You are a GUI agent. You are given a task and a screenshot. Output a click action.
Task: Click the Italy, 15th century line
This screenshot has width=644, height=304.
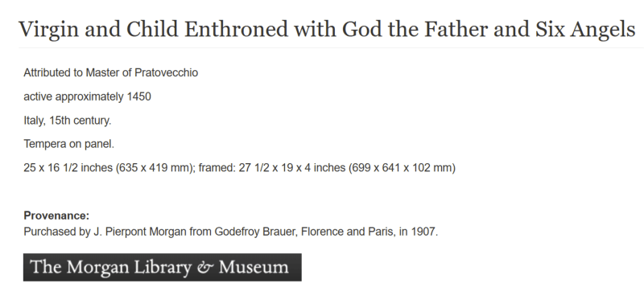pyautogui.click(x=68, y=121)
